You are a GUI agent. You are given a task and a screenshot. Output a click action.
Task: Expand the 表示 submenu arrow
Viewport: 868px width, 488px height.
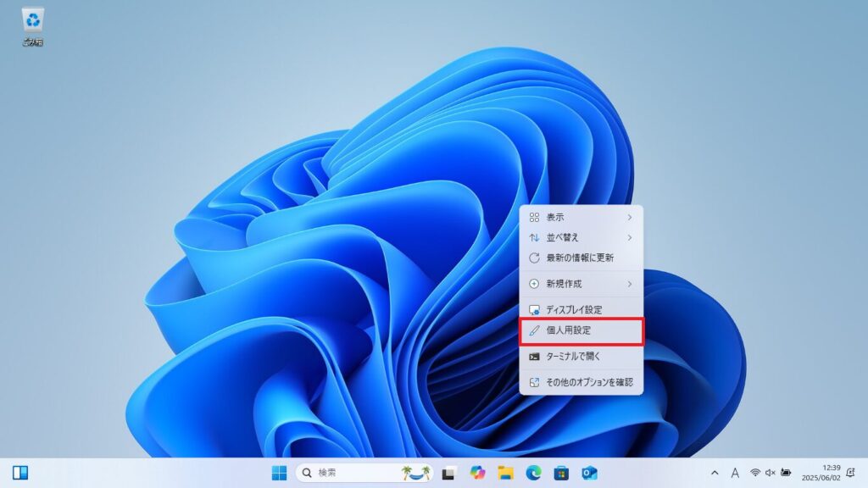(630, 218)
